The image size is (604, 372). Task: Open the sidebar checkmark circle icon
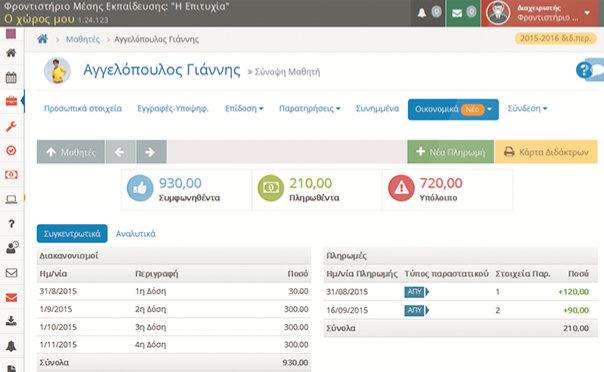(11, 151)
